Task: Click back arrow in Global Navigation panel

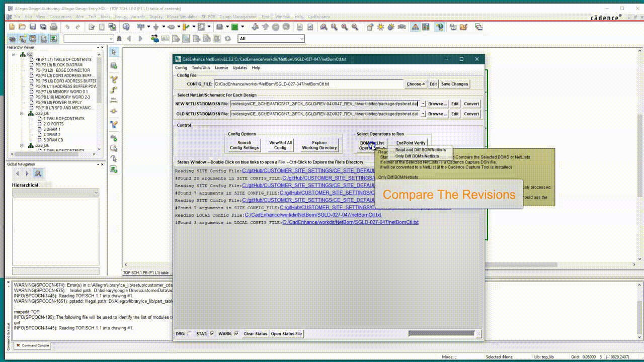Action: 18,173
